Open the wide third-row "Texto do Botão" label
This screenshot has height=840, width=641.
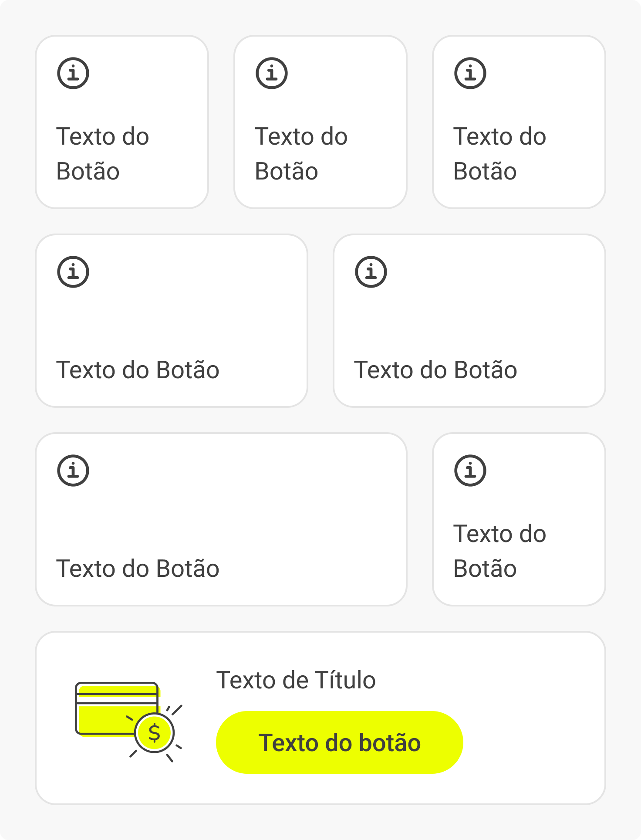(138, 569)
